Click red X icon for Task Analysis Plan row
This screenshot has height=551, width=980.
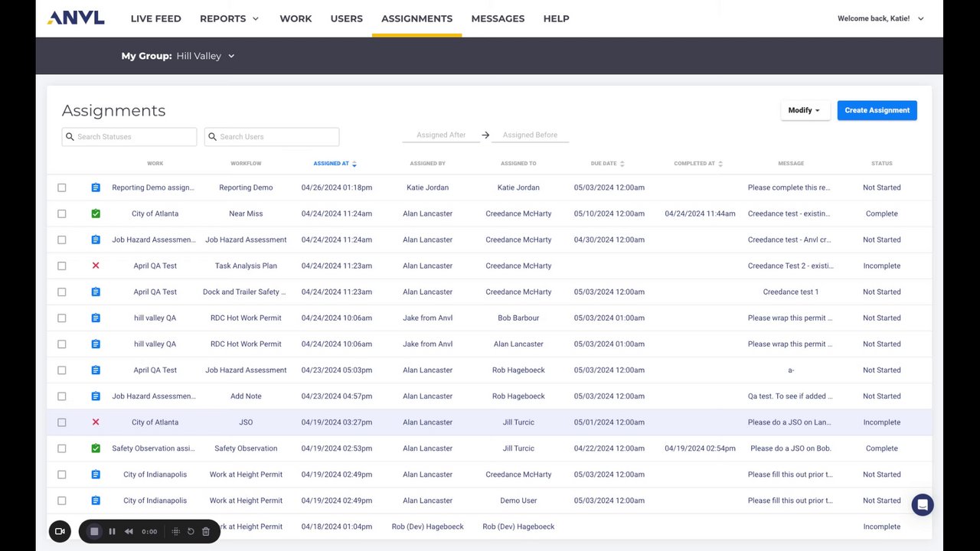(x=96, y=266)
